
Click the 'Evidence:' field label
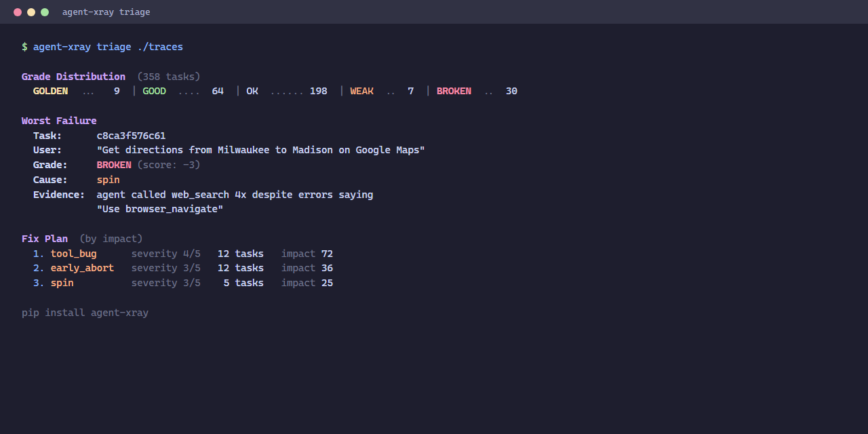coord(59,195)
